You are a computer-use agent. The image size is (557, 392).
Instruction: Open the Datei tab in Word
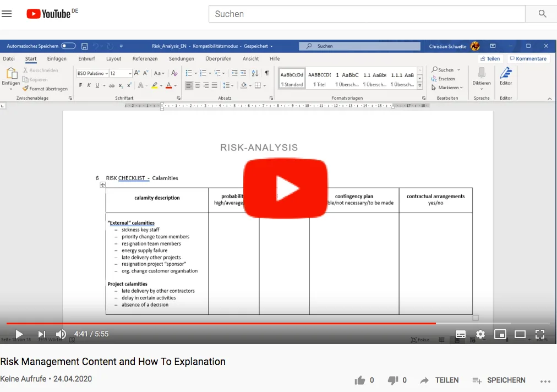click(9, 59)
